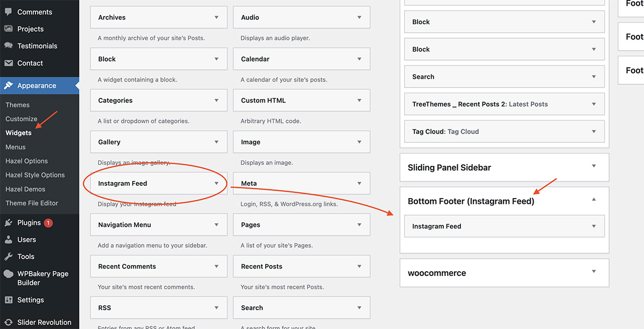Expand the Instagram Feed available widget arrow
Viewport: 644px width, 329px height.
(216, 184)
